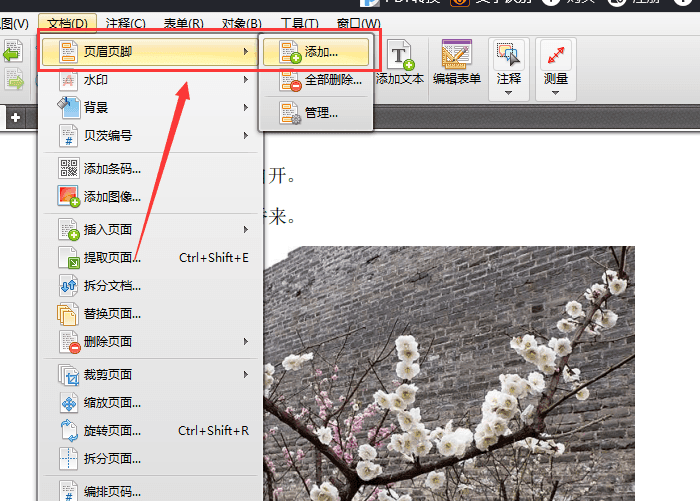The width and height of the screenshot is (700, 501).
Task: Expand arrow next to 删除页面
Action: coord(246,342)
